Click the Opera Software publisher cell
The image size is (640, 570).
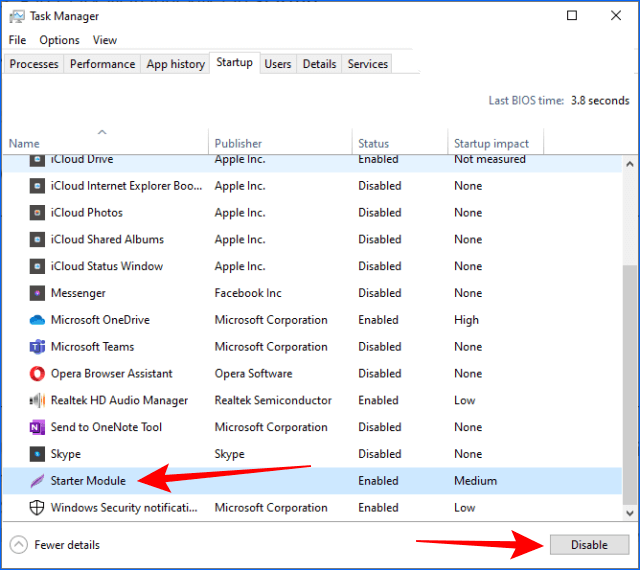coord(253,374)
